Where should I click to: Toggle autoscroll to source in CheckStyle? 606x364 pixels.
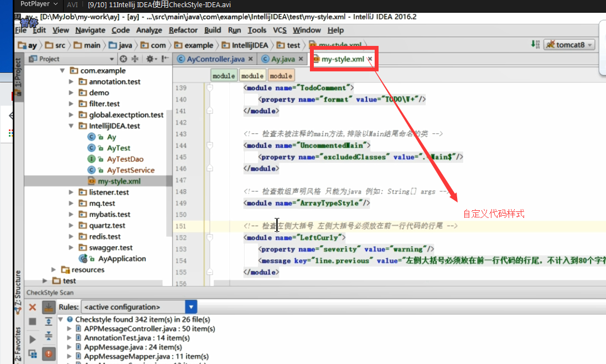(49, 307)
